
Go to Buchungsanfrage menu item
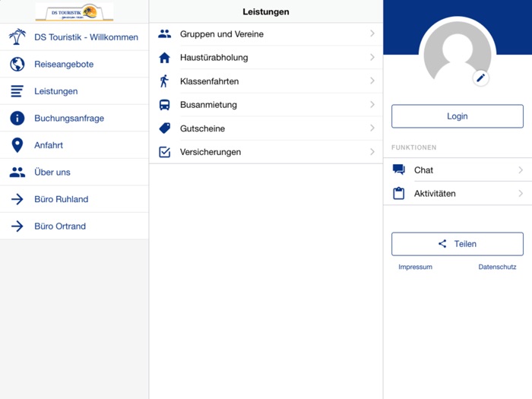[68, 119]
